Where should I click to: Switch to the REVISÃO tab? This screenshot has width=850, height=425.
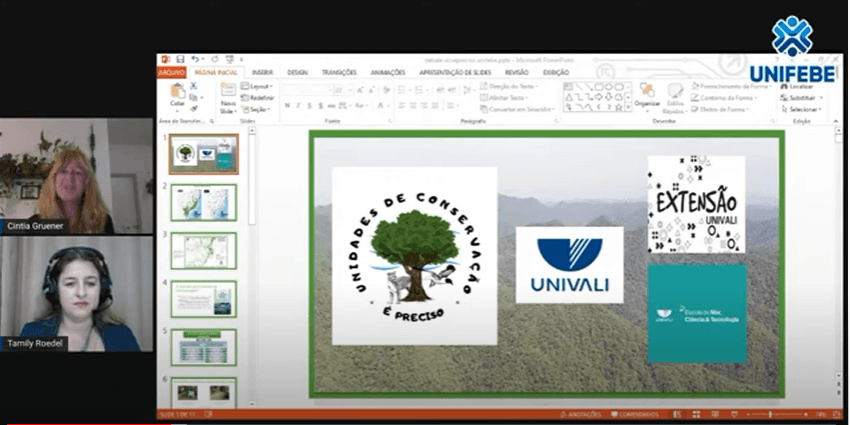[x=517, y=72]
